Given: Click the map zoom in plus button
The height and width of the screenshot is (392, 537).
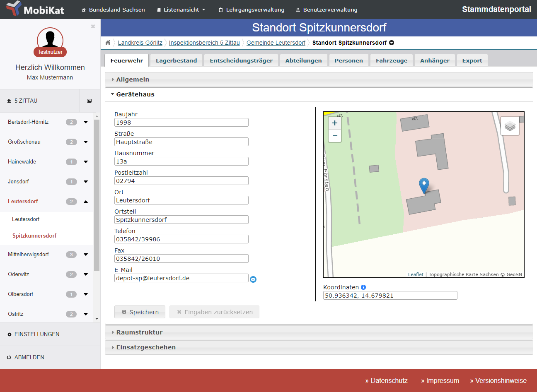Looking at the screenshot, I should (x=335, y=123).
